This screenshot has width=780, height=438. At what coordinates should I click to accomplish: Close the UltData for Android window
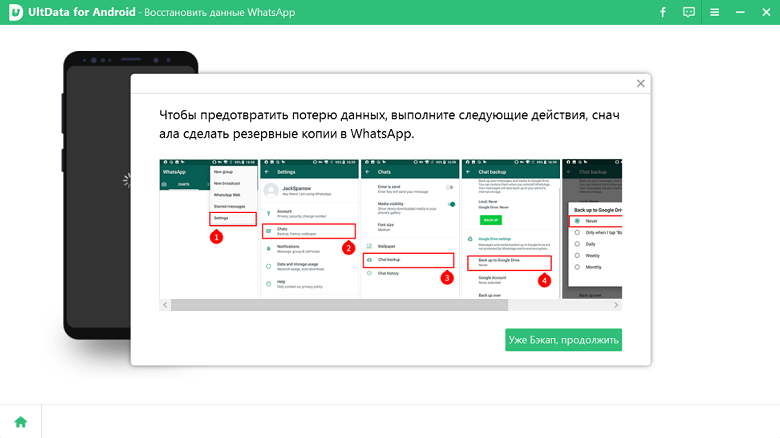(766, 12)
